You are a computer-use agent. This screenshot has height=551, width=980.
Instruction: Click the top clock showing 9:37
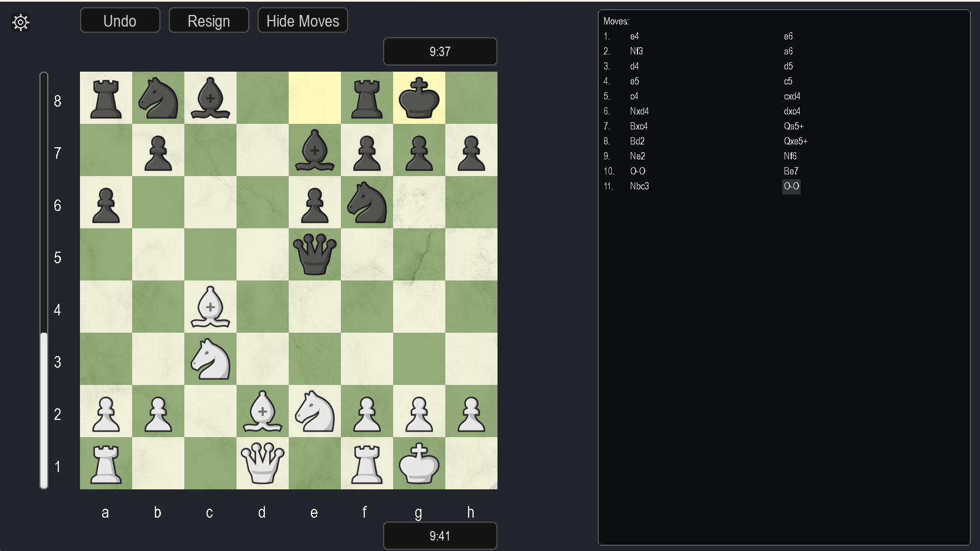pos(440,52)
